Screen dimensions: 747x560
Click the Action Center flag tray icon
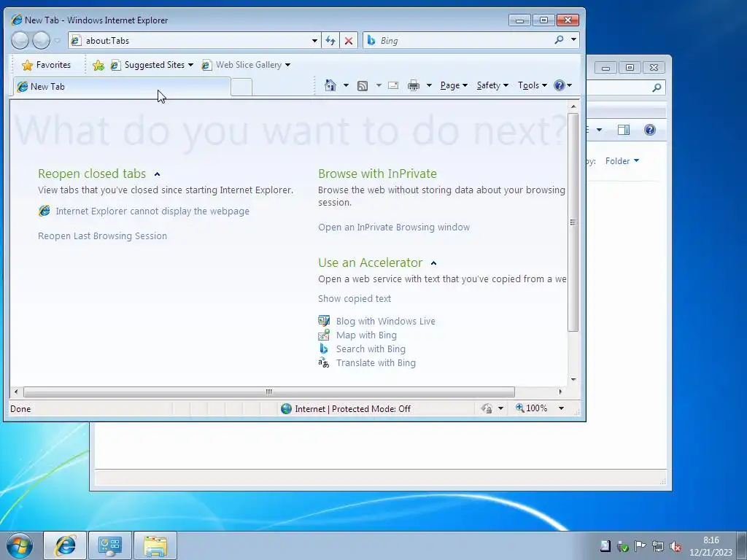click(640, 546)
